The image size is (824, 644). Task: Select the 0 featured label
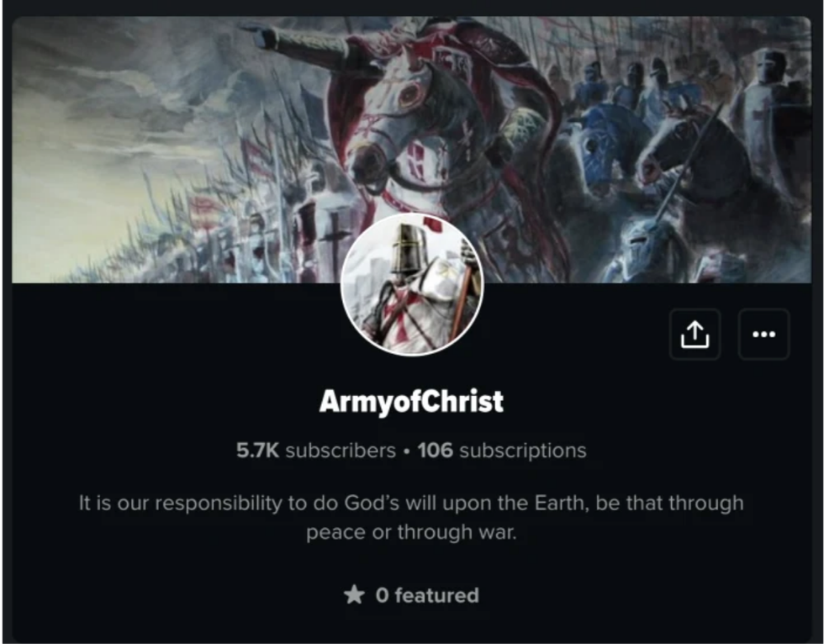tap(427, 595)
